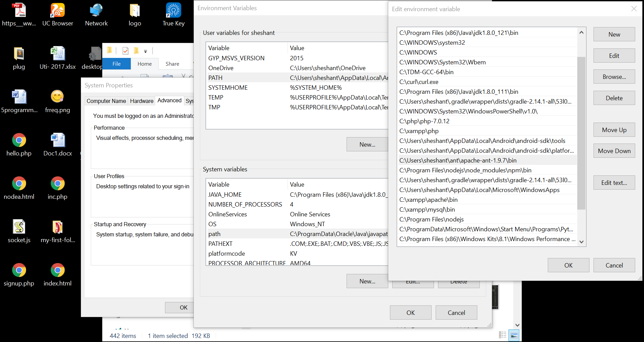Select the my-first-fol... desktop icon
The height and width of the screenshot is (342, 644).
point(58,231)
